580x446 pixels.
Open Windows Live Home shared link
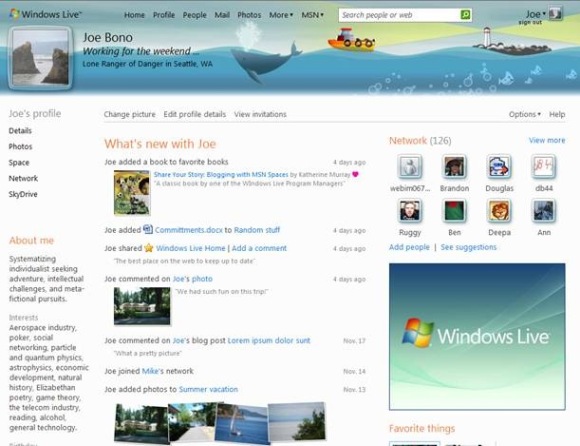[190, 248]
